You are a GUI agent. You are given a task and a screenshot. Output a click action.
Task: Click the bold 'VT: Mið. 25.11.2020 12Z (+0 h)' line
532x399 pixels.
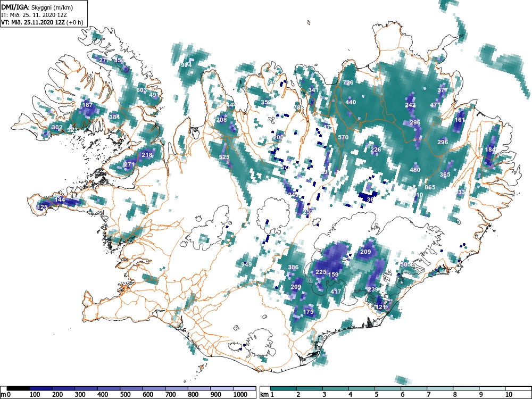(x=42, y=22)
